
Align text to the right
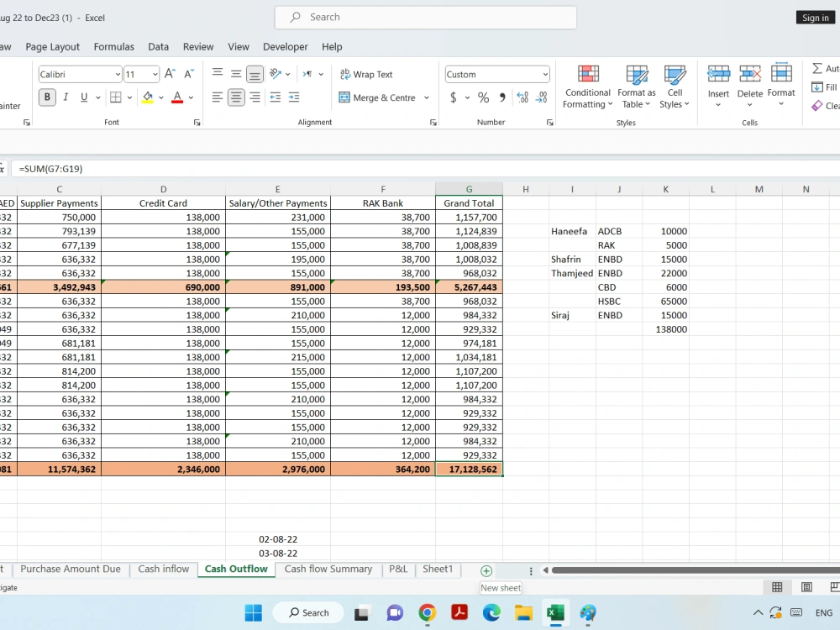[255, 97]
